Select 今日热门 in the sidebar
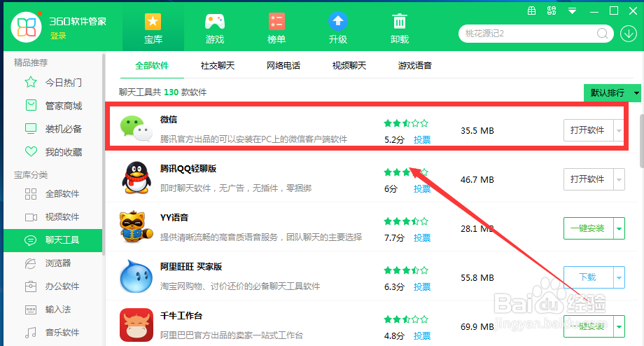The width and height of the screenshot is (644, 346). [52, 83]
